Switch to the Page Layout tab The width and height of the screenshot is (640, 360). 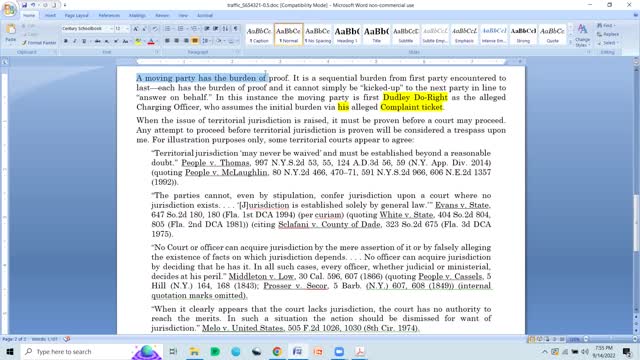click(77, 15)
